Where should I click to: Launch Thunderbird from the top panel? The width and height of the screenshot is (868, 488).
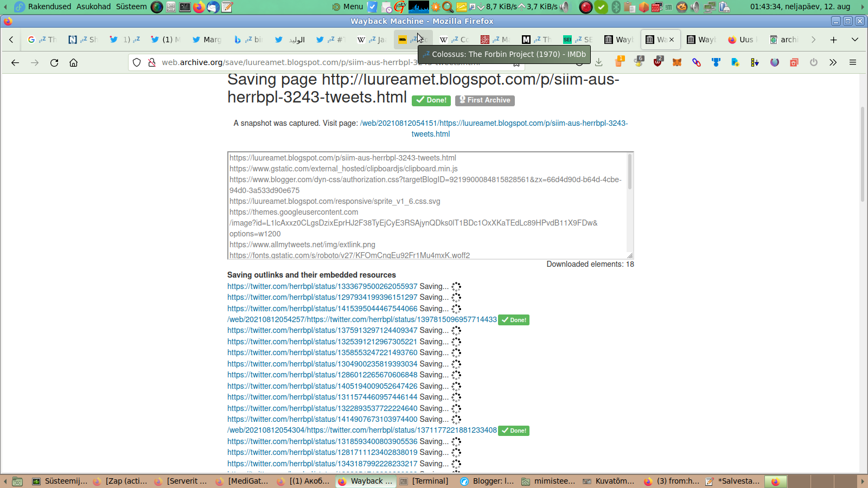tap(213, 7)
